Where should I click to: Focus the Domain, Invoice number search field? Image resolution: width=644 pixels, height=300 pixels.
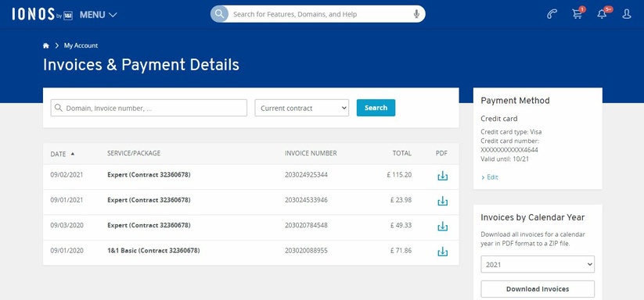149,108
